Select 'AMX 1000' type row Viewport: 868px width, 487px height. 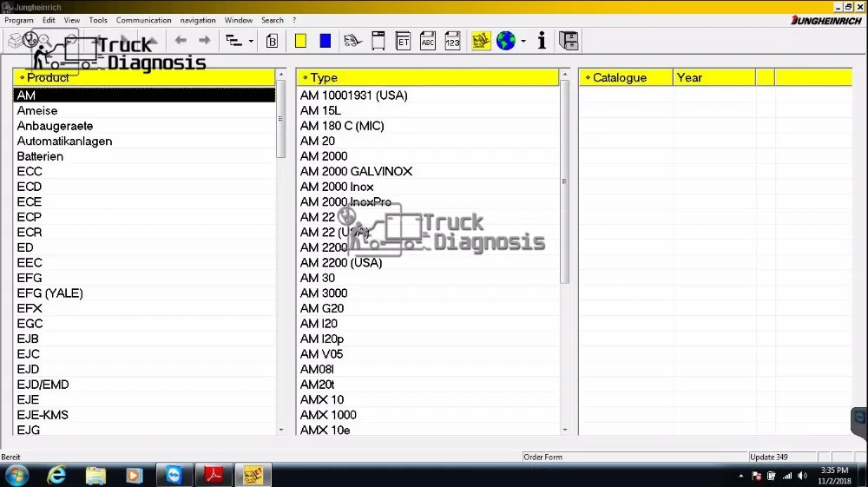(x=427, y=415)
